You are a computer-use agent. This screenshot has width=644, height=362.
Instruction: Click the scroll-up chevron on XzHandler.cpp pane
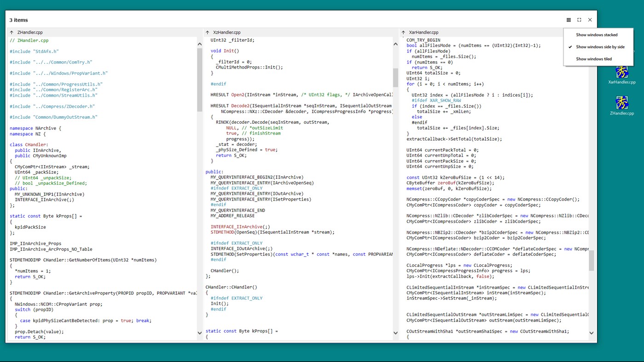[395, 44]
